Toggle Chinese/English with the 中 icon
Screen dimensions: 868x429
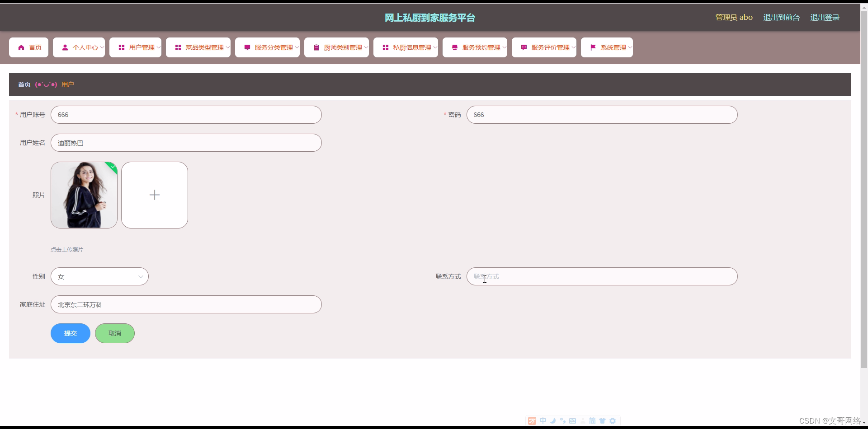coord(543,421)
